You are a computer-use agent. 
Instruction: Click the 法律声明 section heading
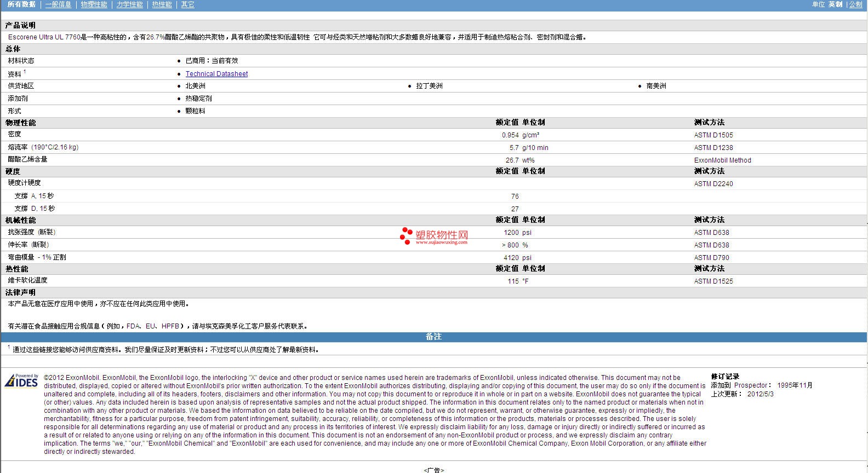click(20, 293)
